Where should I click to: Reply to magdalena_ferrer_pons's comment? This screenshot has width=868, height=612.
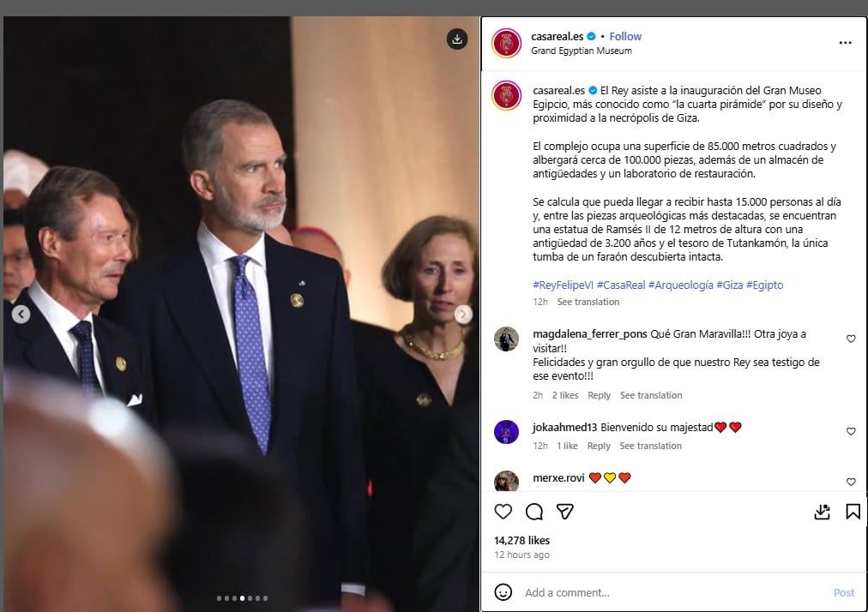(x=599, y=395)
